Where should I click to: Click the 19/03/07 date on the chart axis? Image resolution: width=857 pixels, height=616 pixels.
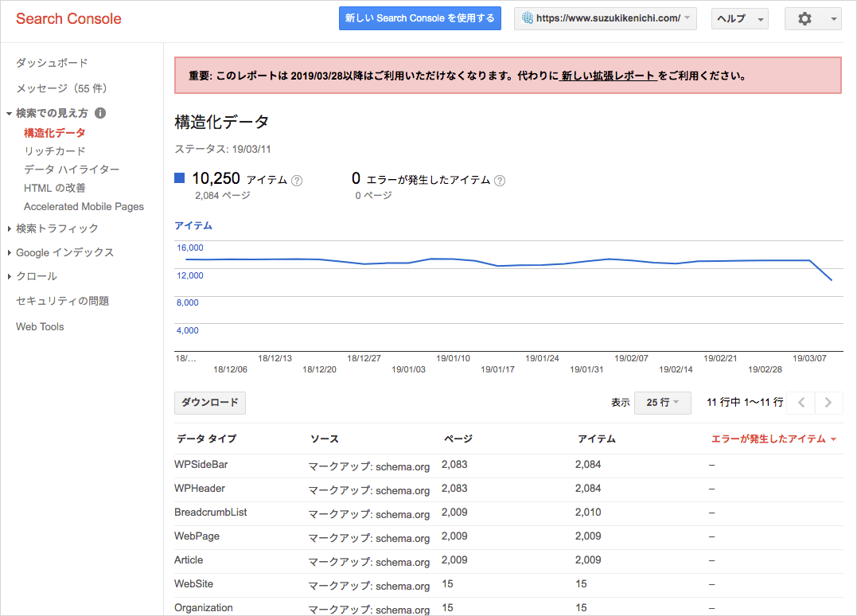pyautogui.click(x=809, y=359)
